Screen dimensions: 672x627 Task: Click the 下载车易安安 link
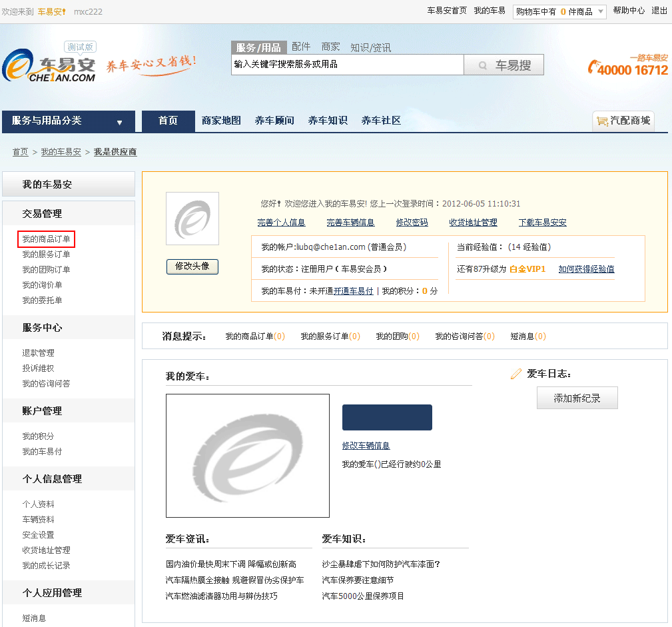[x=543, y=223]
